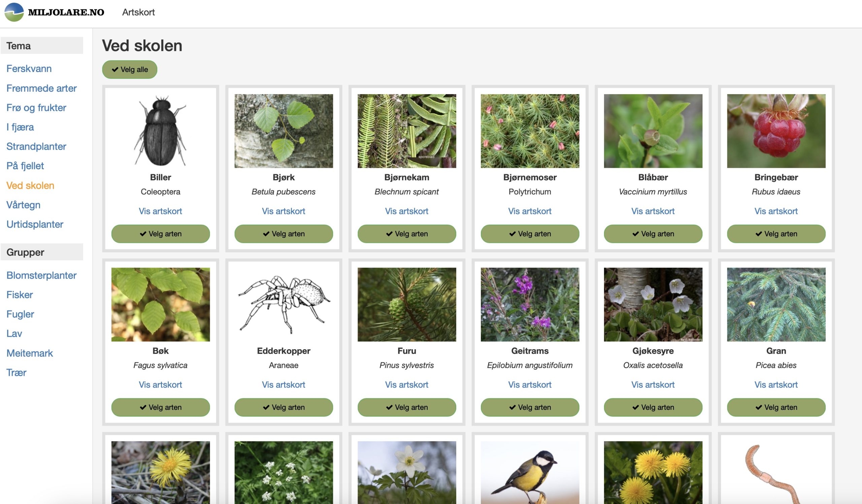Go to I fjæra theme
The height and width of the screenshot is (504, 862).
pyautogui.click(x=20, y=127)
